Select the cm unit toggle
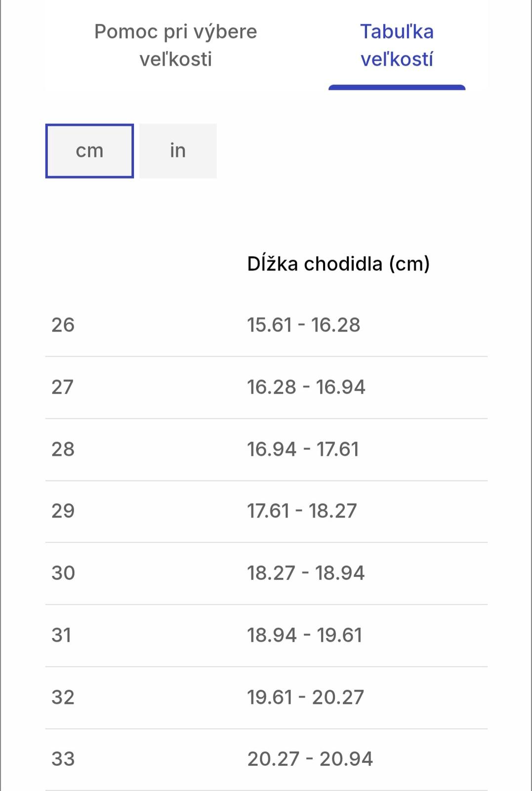This screenshot has width=532, height=791. 89,151
